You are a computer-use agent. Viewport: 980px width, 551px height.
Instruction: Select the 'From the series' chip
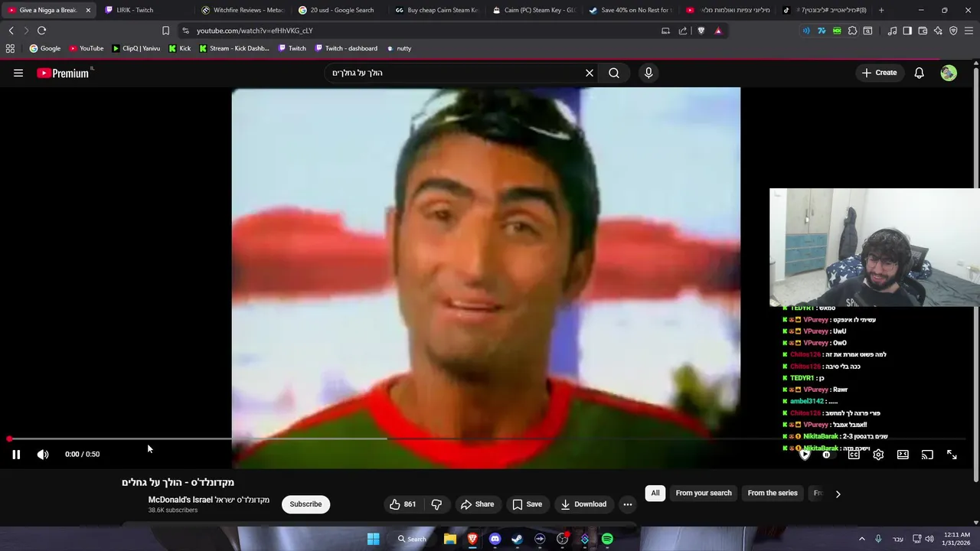click(x=773, y=493)
